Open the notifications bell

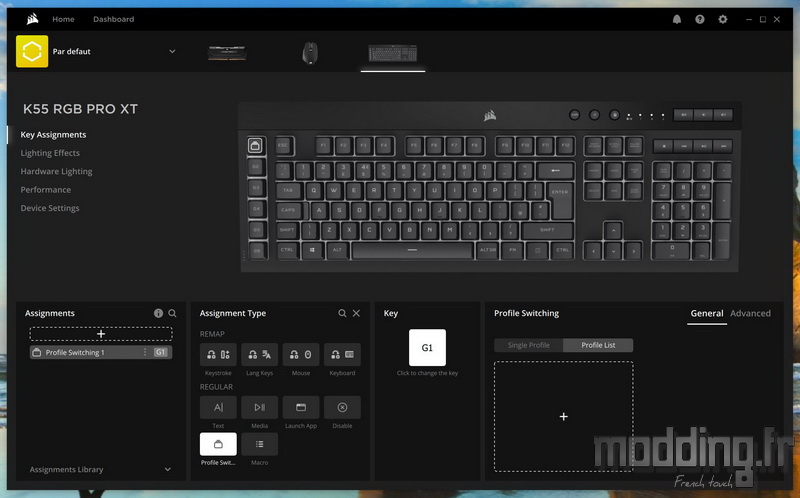(x=677, y=19)
